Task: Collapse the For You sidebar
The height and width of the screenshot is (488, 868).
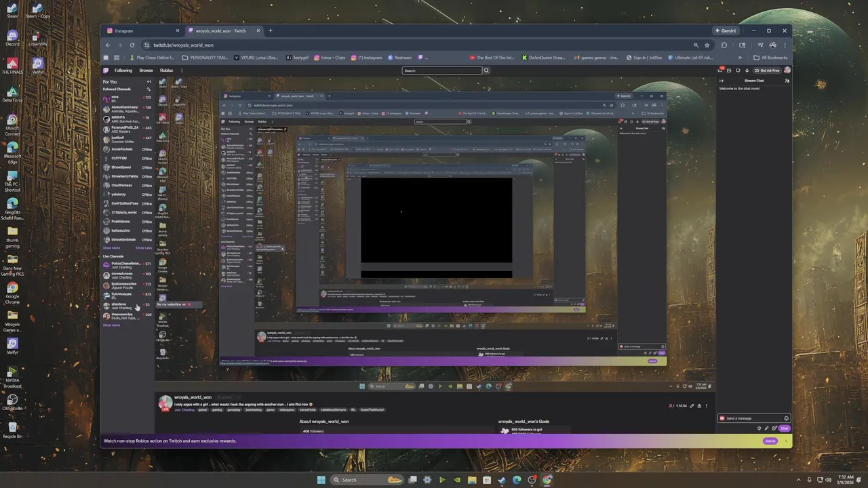Action: (x=149, y=82)
